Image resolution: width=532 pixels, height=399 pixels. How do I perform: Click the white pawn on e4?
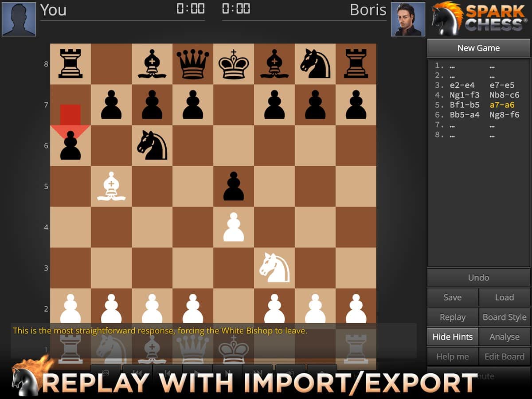[234, 227]
